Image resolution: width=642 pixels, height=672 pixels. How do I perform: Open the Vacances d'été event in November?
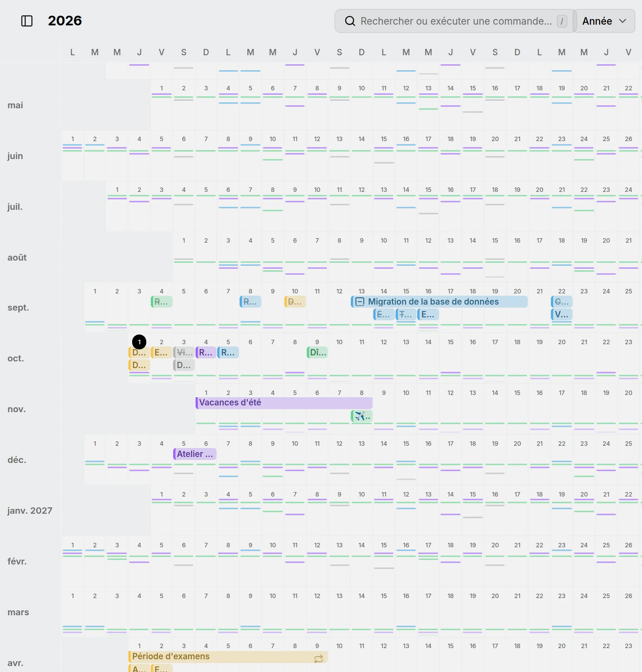(284, 403)
